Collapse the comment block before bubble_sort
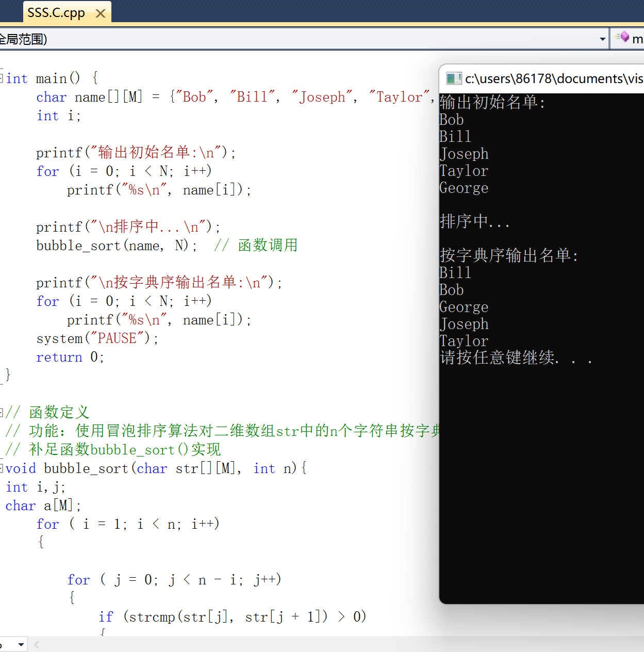644x652 pixels. pos(2,412)
